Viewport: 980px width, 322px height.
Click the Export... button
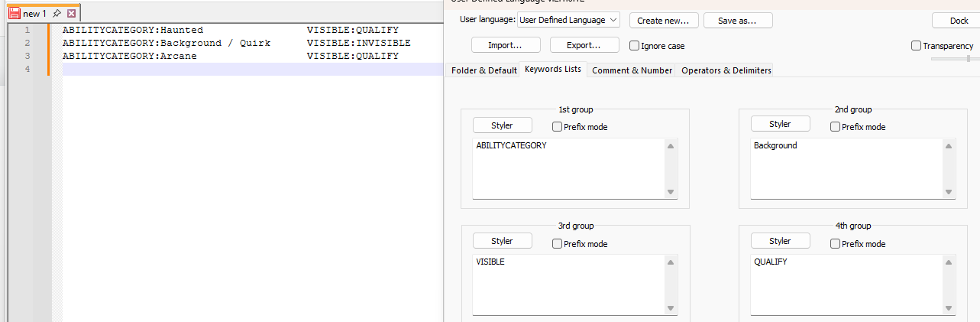584,46
